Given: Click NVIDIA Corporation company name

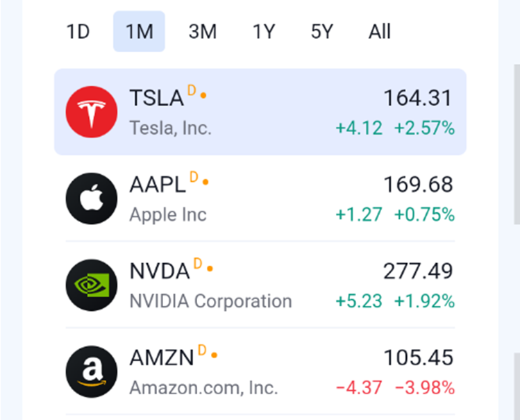Looking at the screenshot, I should 210,301.
